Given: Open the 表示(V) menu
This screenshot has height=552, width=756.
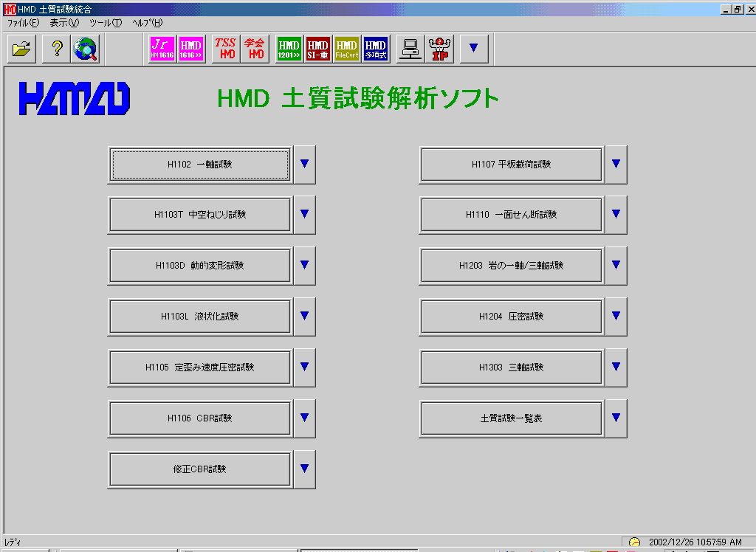Looking at the screenshot, I should pyautogui.click(x=64, y=23).
